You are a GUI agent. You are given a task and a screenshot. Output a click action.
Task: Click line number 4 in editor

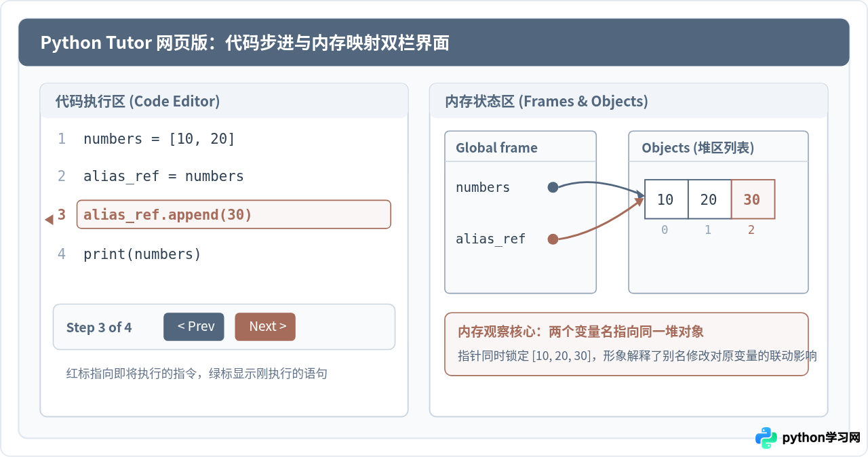(x=62, y=254)
